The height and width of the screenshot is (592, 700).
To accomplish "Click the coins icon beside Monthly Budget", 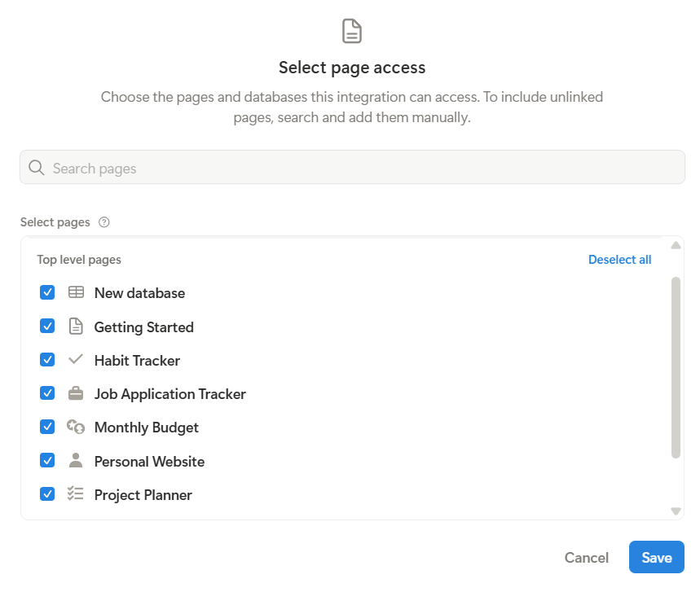I will (76, 427).
